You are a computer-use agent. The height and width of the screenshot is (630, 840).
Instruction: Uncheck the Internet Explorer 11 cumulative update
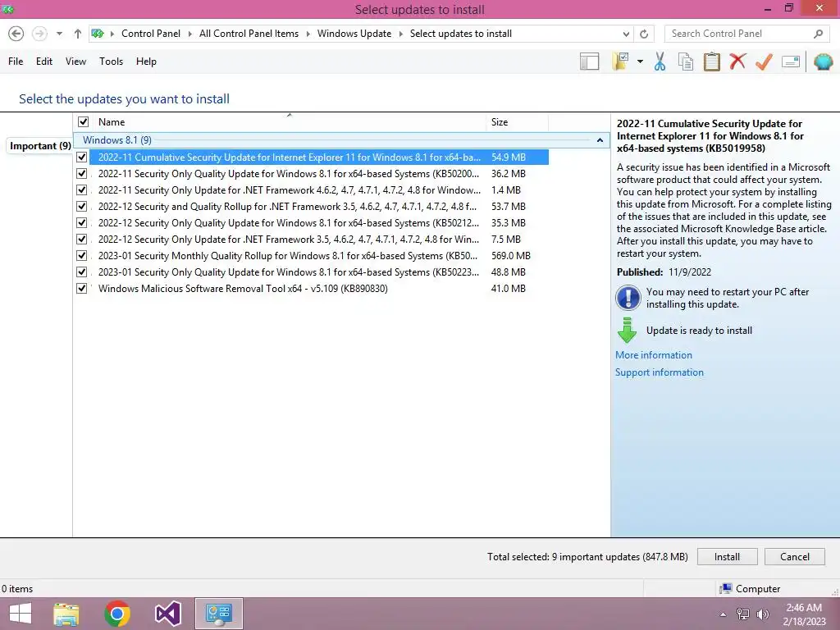coord(81,157)
